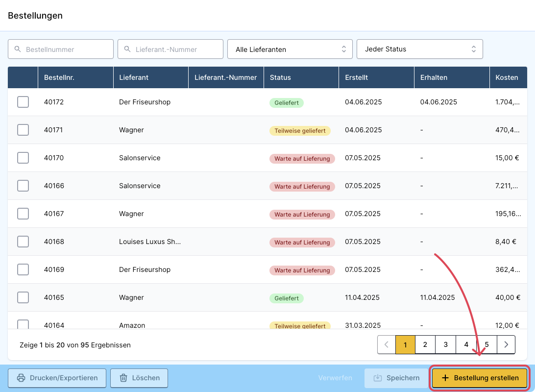Click Teilweise geliefert badge of order 40171
Image resolution: width=535 pixels, height=392 pixels.
(300, 131)
